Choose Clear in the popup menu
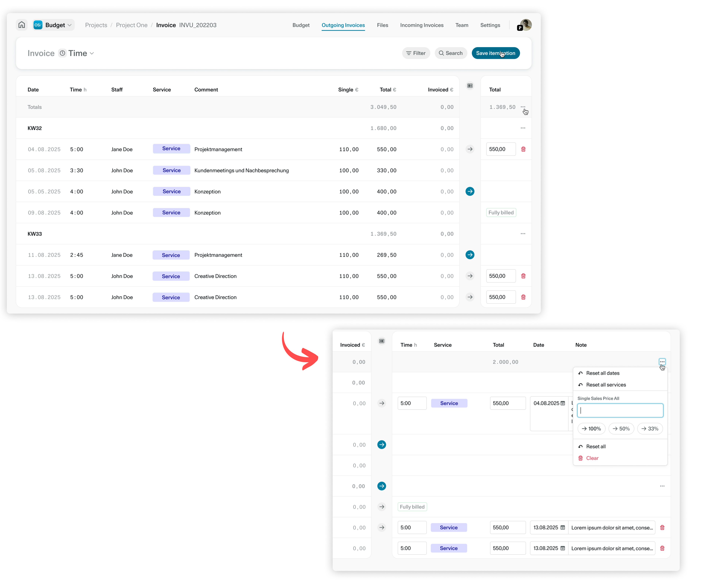Image resolution: width=702 pixels, height=588 pixels. point(592,458)
